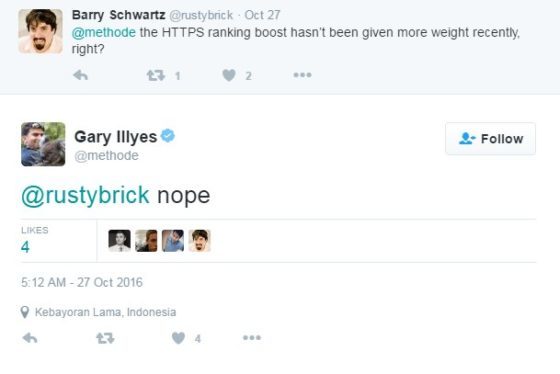
Task: Click Gary Illyes's verified badge
Action: pyautogui.click(x=168, y=136)
